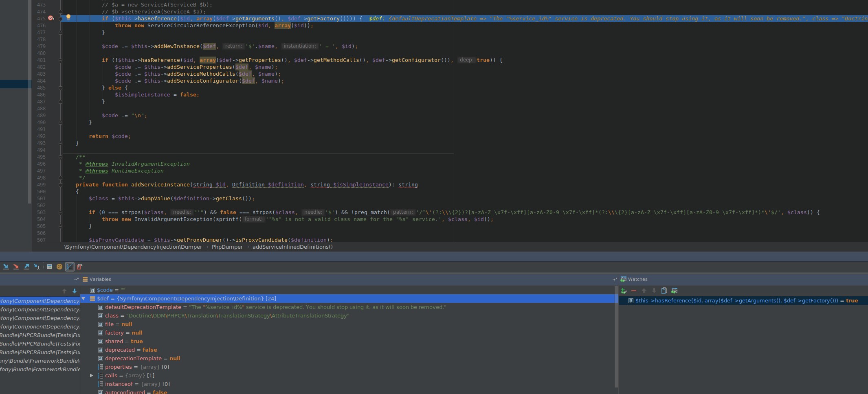Click the $isSimpleInstance = false line
868x394 pixels.
click(157, 95)
